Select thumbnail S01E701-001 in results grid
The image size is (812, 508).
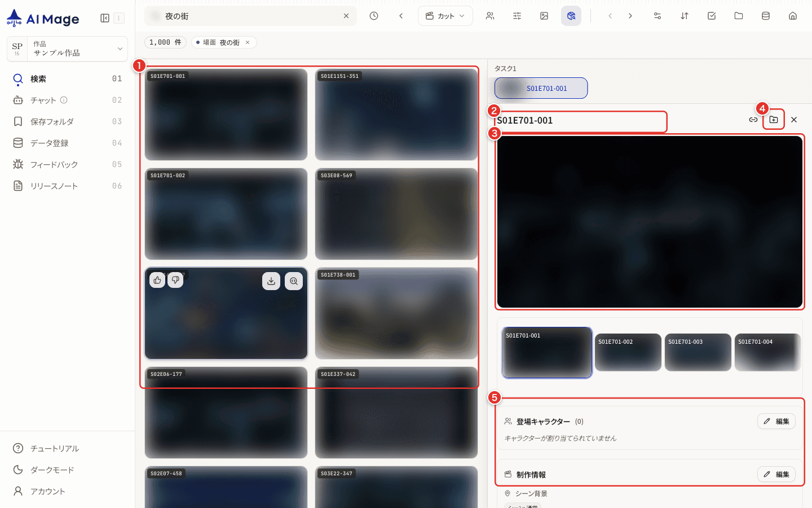coord(226,115)
